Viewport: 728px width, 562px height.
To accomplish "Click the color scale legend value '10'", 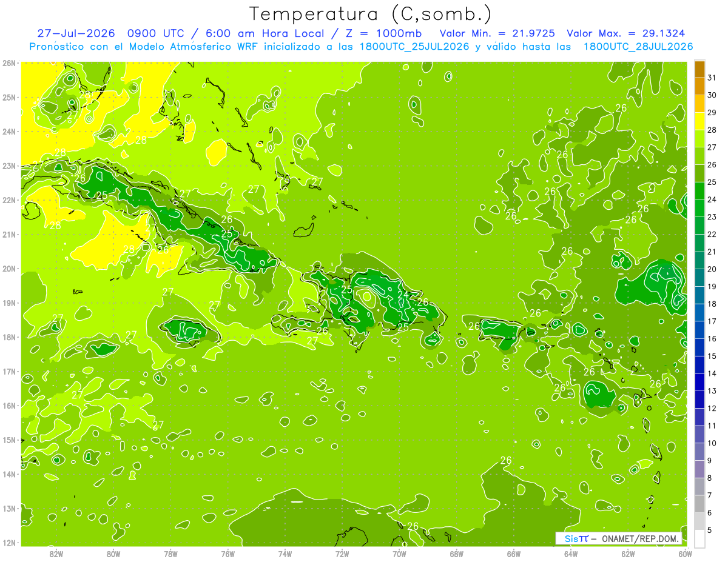I will coord(712,443).
